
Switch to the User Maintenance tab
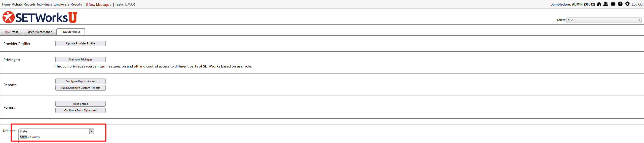pos(40,32)
